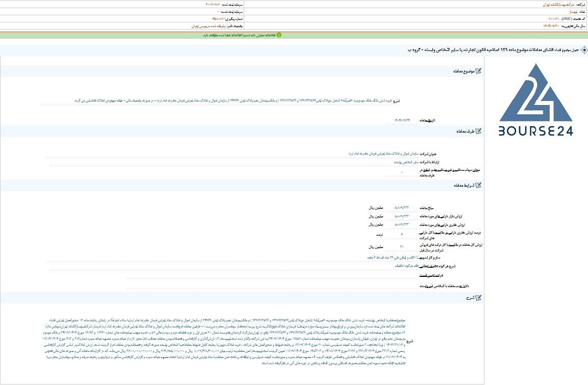Select the percentage value "۶" beside "درصد"
588x385 pixels.
pos(402,234)
